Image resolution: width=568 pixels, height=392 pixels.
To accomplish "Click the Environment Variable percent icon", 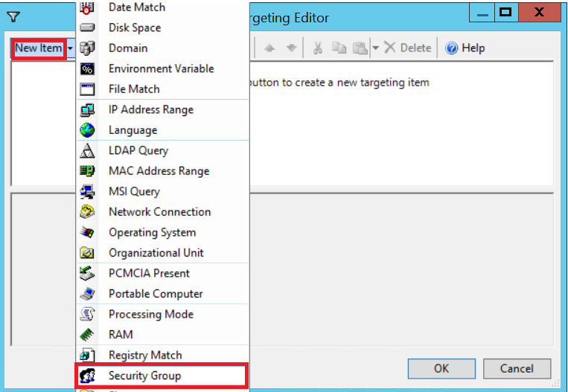I will pos(87,68).
